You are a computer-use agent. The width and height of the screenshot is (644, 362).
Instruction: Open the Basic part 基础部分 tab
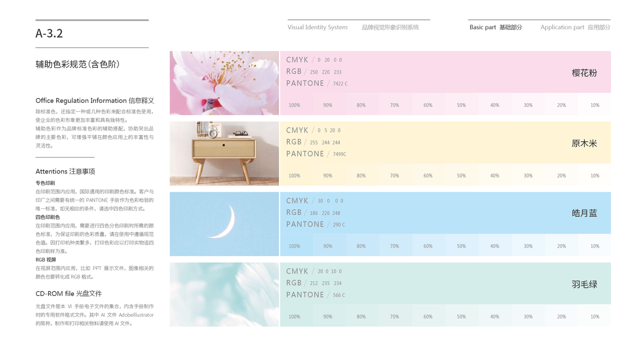click(x=495, y=27)
